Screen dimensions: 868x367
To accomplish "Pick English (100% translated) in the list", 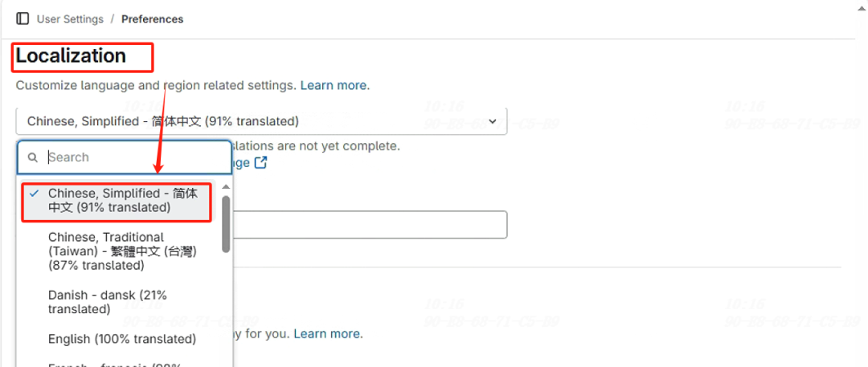I will point(121,339).
